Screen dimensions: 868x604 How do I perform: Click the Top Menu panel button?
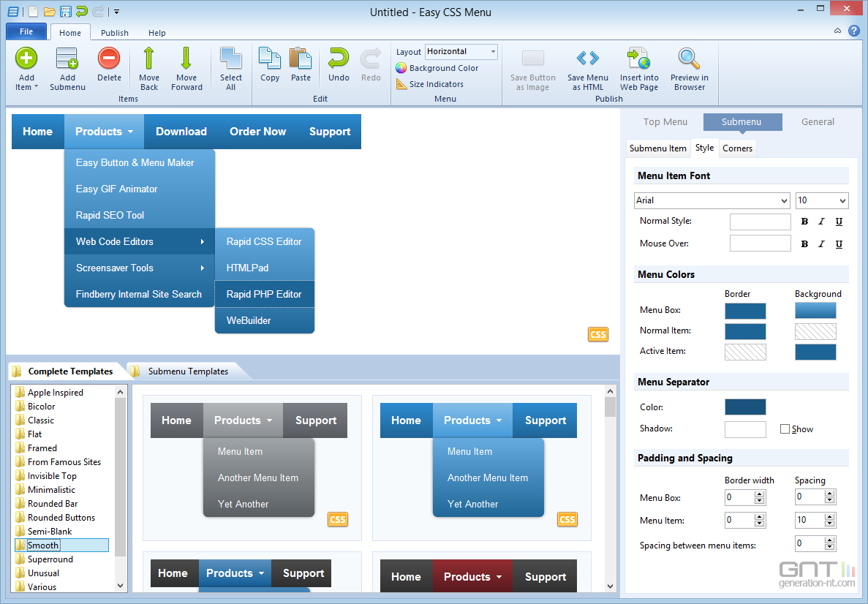click(665, 122)
